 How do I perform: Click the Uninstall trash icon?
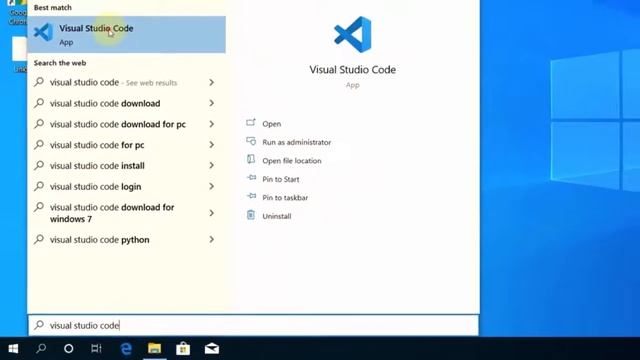point(251,215)
